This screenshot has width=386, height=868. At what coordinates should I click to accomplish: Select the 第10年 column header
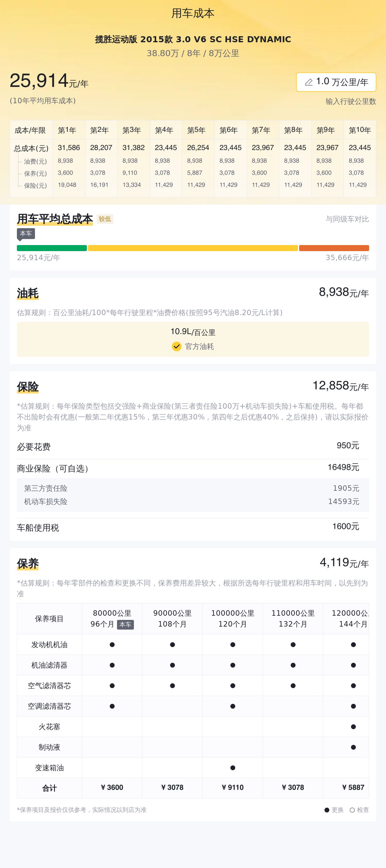pos(359,130)
